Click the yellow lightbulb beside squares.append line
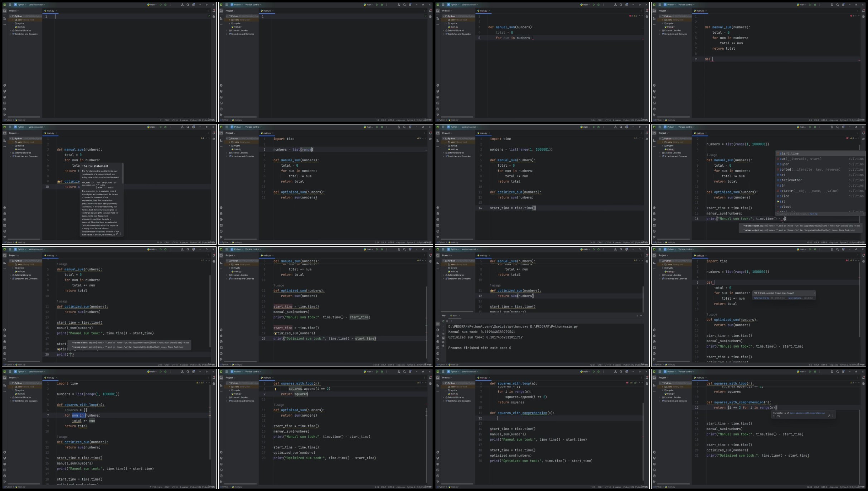Image resolution: width=868 pixels, height=491 pixels. [275, 389]
